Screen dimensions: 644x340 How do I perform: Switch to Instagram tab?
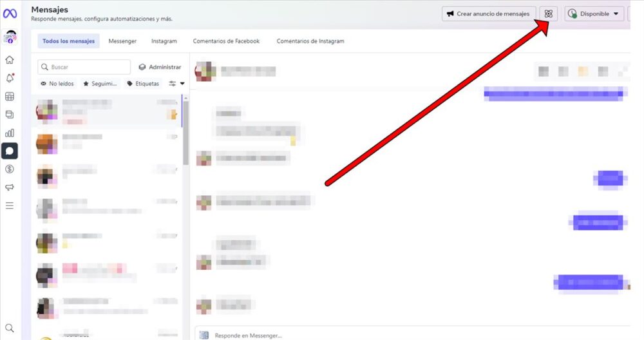click(x=164, y=41)
